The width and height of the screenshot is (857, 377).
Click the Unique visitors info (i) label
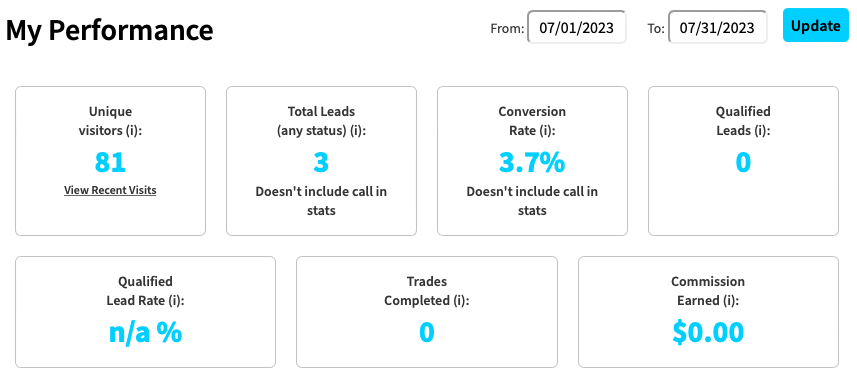pos(130,131)
